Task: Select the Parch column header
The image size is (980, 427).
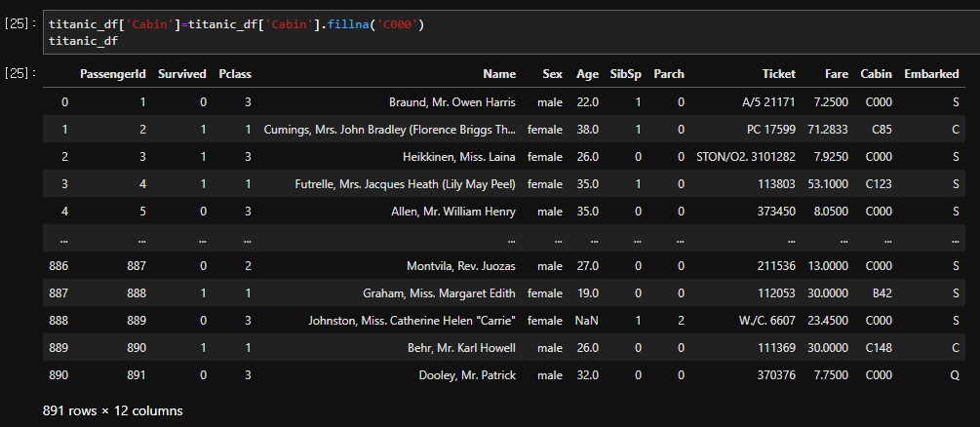Action: pos(669,74)
